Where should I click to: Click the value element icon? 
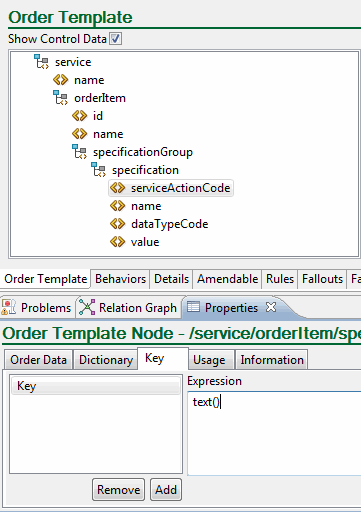pyautogui.click(x=118, y=242)
